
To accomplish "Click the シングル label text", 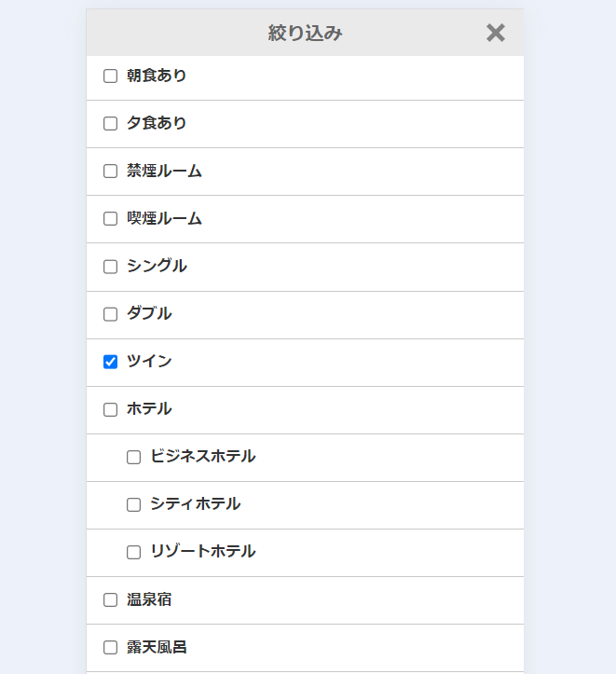I will tap(157, 266).
